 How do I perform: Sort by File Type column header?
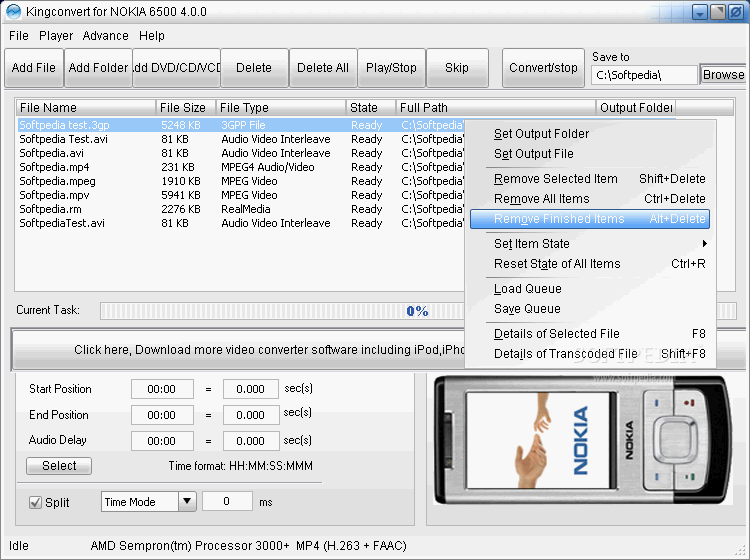click(x=281, y=108)
